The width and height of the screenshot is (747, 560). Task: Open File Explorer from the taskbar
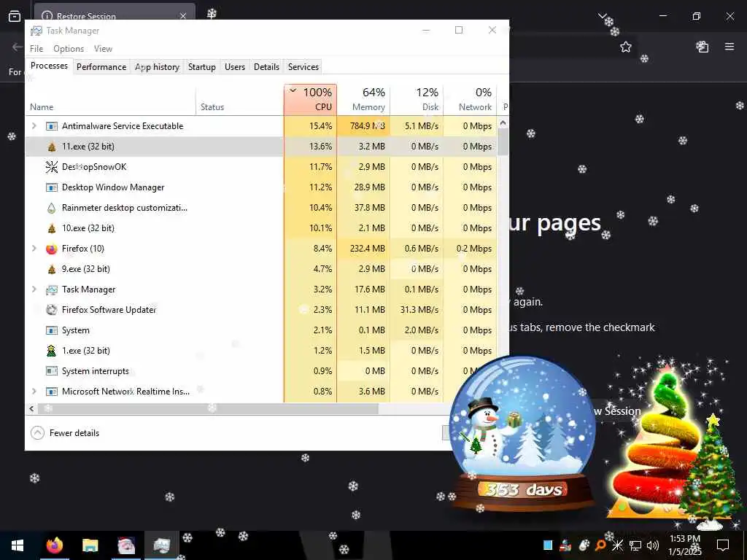click(x=90, y=545)
